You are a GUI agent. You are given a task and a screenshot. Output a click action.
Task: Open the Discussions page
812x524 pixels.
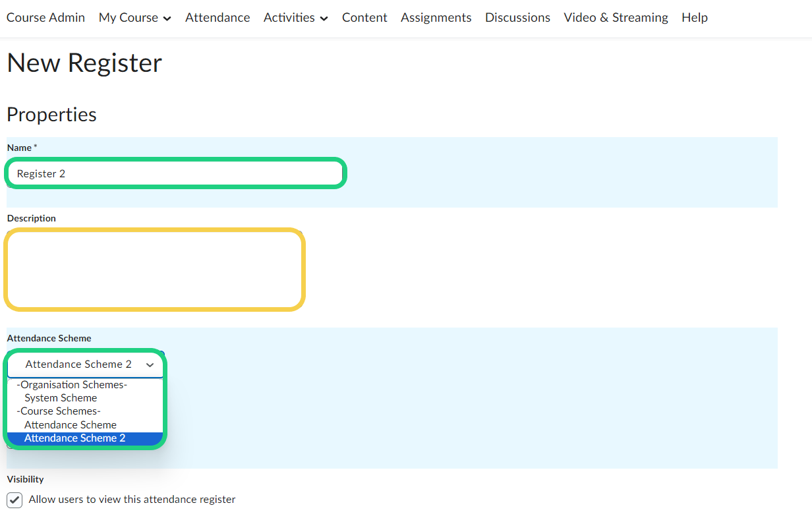pyautogui.click(x=517, y=18)
